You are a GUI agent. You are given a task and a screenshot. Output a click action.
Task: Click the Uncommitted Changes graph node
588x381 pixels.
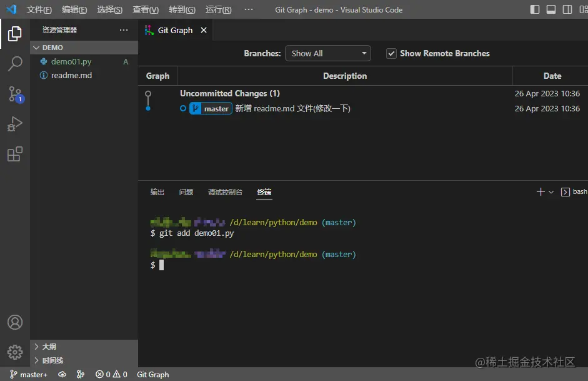148,93
